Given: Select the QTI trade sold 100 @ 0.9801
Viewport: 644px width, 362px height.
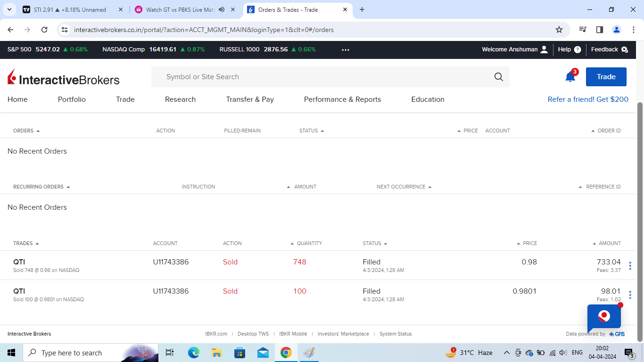Looking at the screenshot, I should pyautogui.click(x=317, y=295).
